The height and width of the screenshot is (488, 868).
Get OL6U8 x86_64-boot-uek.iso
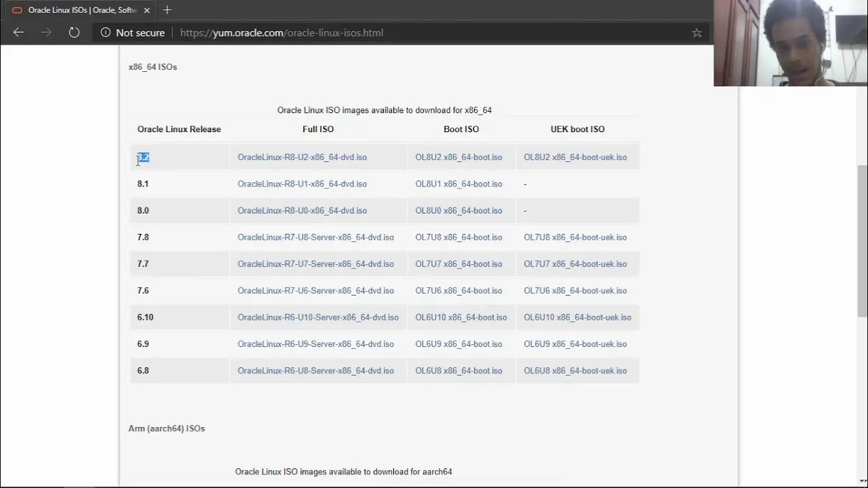coord(575,371)
